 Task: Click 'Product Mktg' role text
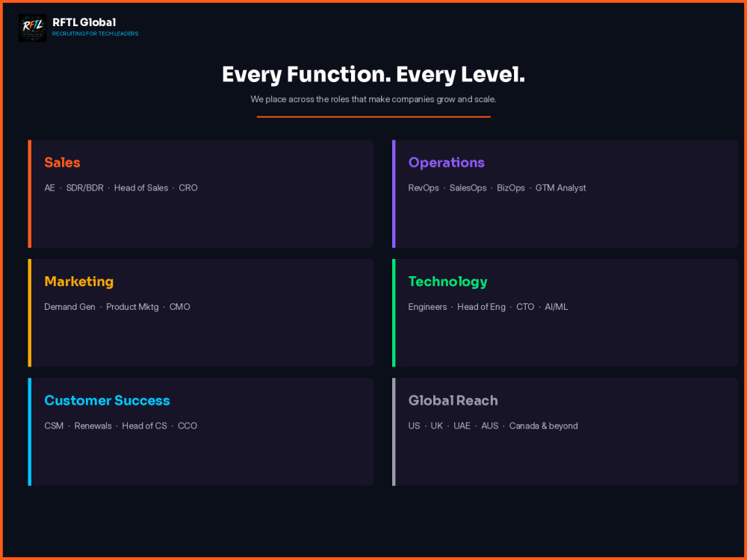click(132, 307)
